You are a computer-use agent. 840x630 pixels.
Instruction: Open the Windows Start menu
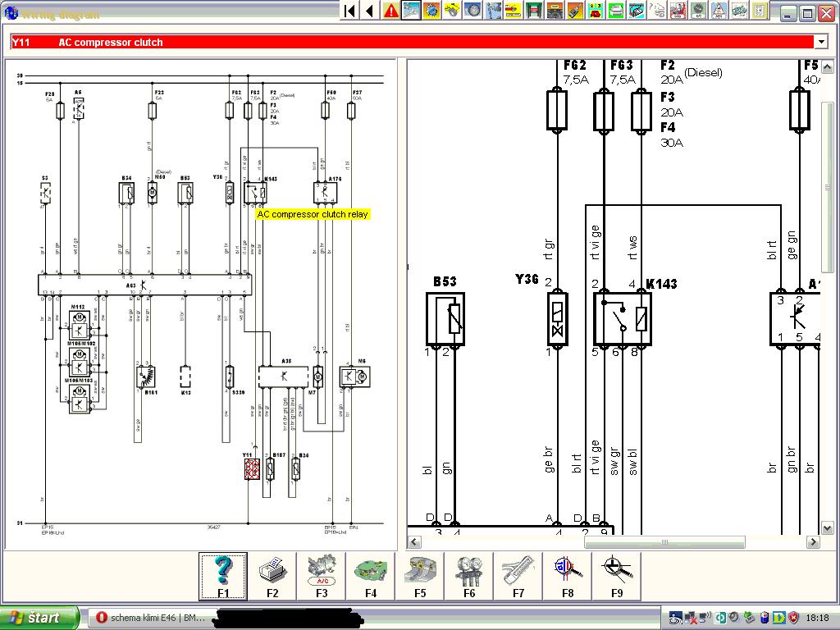click(x=39, y=618)
